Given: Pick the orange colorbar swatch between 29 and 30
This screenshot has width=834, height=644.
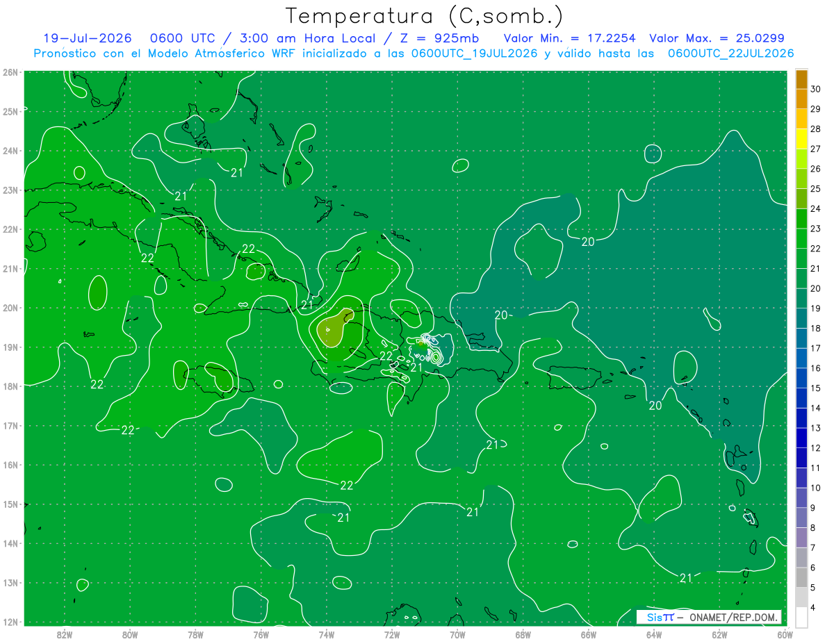Looking at the screenshot, I should [x=801, y=99].
